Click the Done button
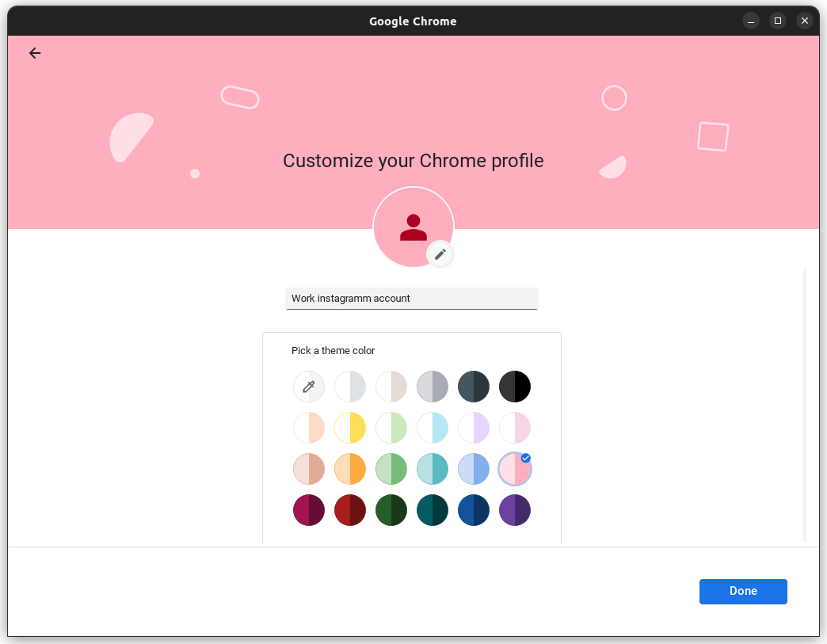Viewport: 827px width, 644px height. (x=743, y=591)
